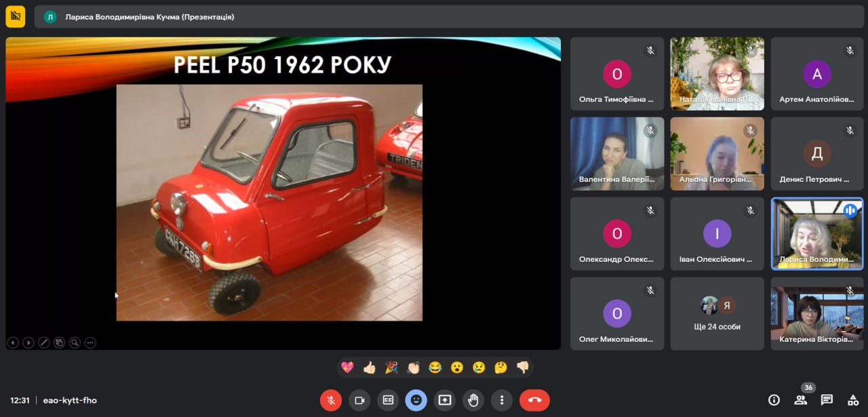This screenshot has width=868, height=417.
Task: Unmute your microphone
Action: [331, 400]
